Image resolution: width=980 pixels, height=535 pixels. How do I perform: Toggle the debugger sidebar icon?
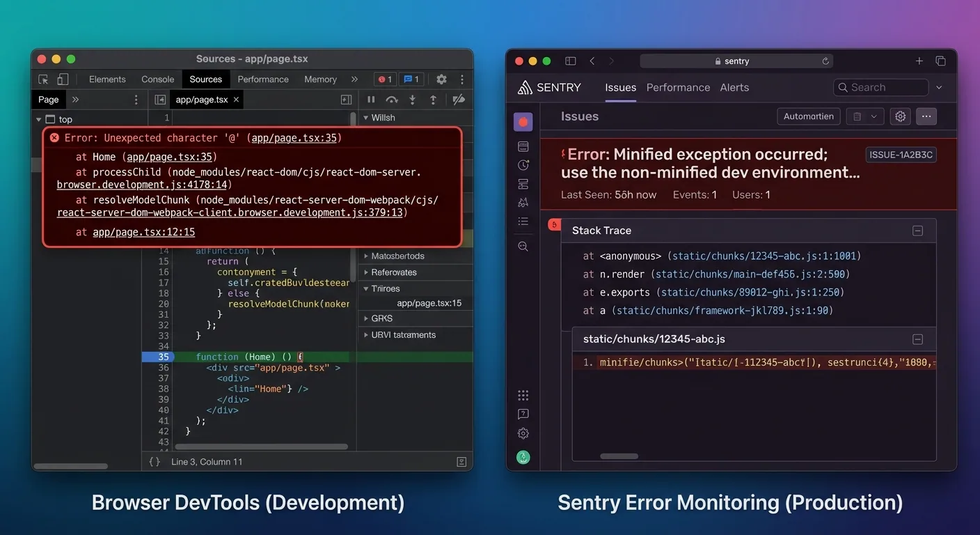pyautogui.click(x=346, y=100)
